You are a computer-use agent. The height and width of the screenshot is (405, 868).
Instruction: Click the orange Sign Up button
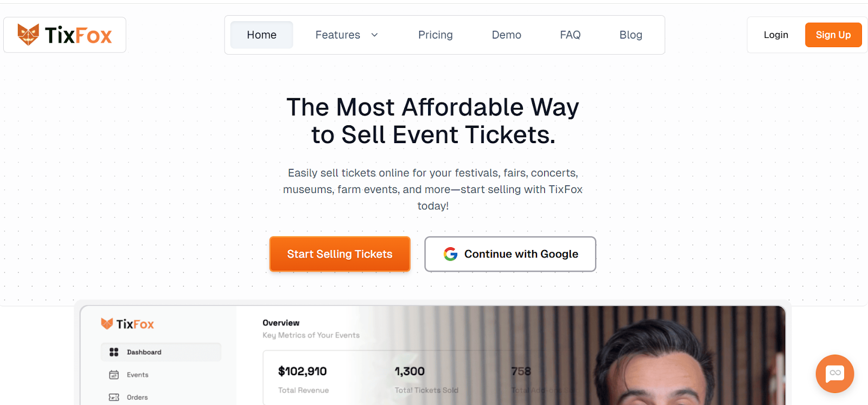pyautogui.click(x=833, y=35)
